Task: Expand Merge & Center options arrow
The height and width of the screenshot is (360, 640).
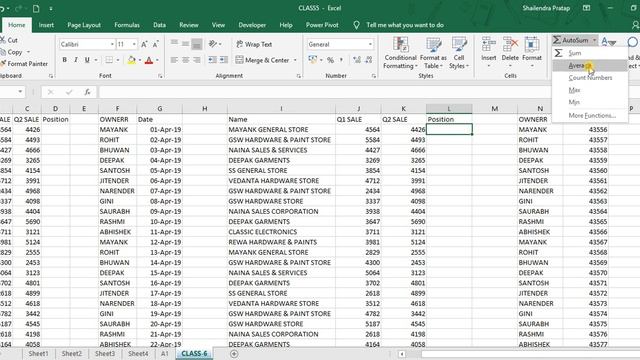Action: click(295, 60)
